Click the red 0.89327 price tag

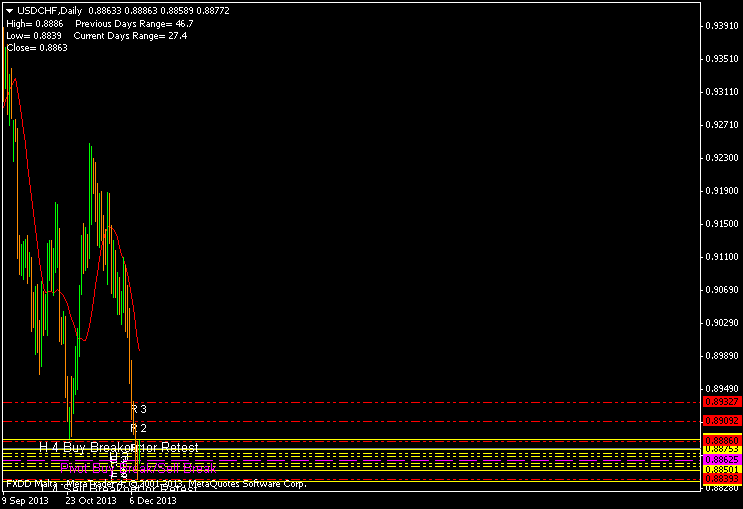coord(721,401)
